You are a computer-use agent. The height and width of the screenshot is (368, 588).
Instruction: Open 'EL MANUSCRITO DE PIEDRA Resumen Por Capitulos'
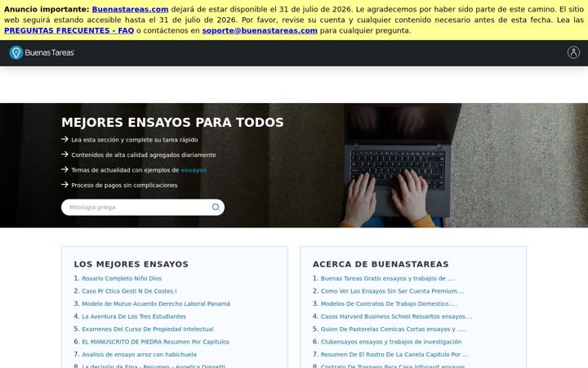(156, 342)
